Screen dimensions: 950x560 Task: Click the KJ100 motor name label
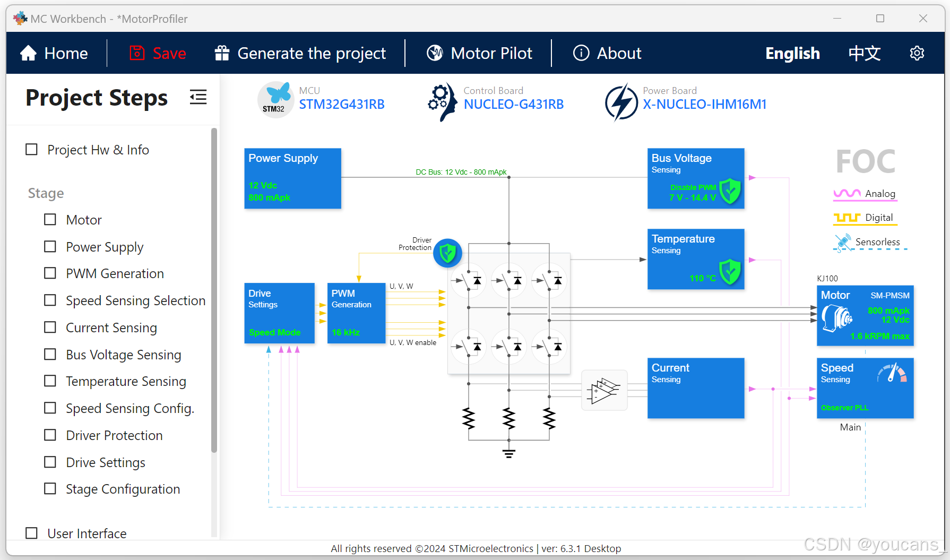click(827, 278)
